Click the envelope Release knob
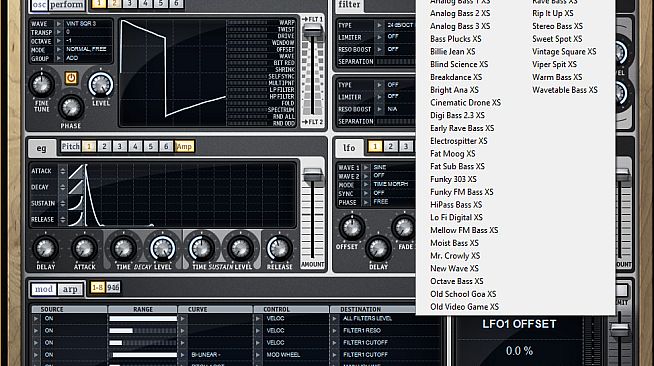 pyautogui.click(x=279, y=249)
